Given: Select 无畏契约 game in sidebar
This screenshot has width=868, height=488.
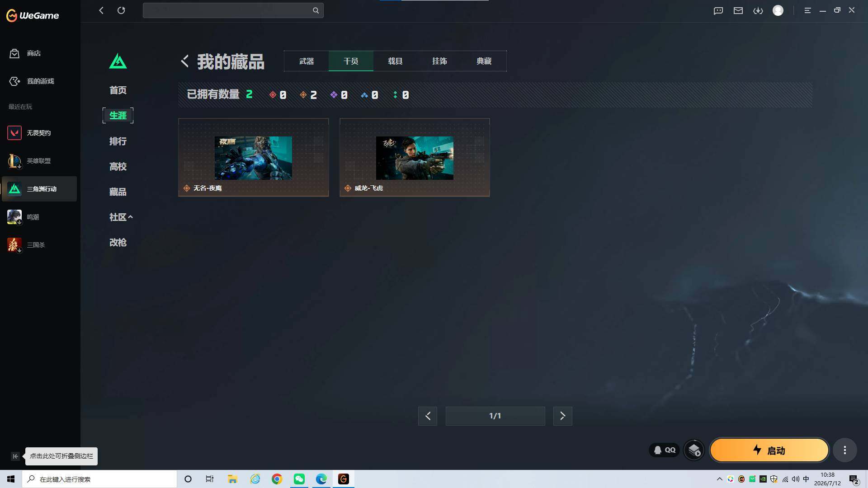Looking at the screenshot, I should point(39,133).
